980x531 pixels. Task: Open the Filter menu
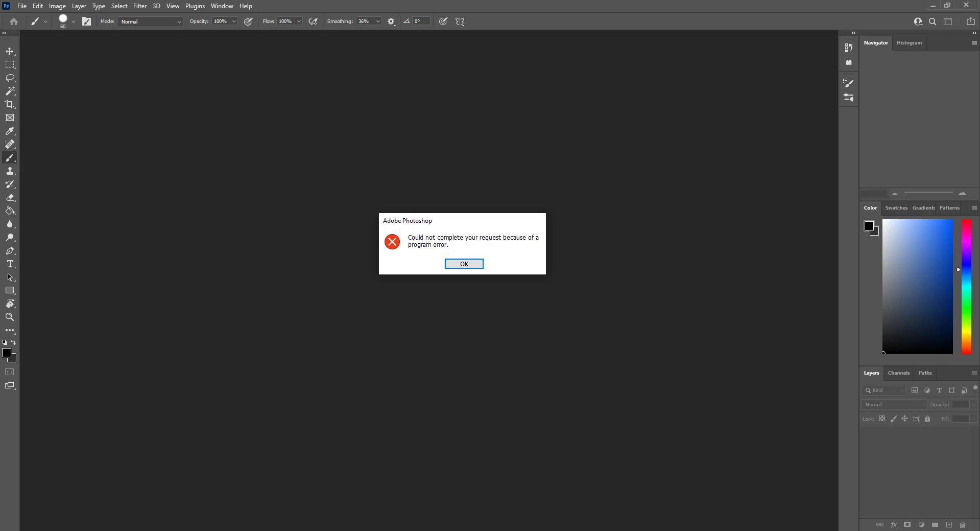(x=140, y=6)
